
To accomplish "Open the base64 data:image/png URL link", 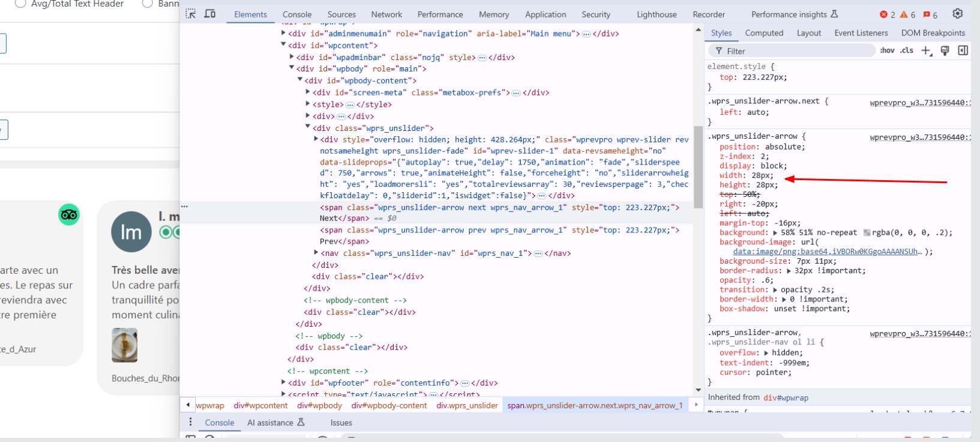I will coord(827,252).
